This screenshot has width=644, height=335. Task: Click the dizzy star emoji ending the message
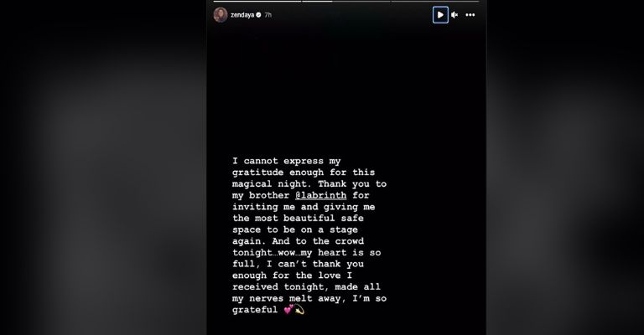pos(299,309)
